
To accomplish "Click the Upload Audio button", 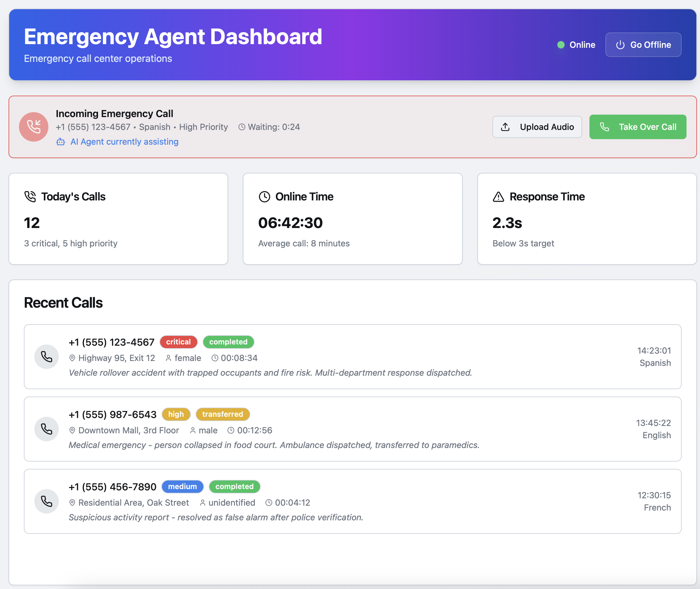I will pos(537,127).
